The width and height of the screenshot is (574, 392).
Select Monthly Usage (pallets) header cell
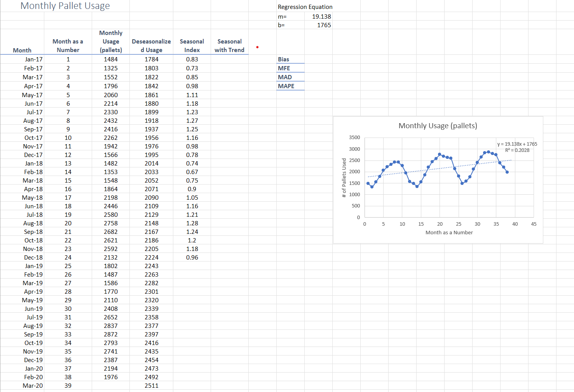point(111,42)
